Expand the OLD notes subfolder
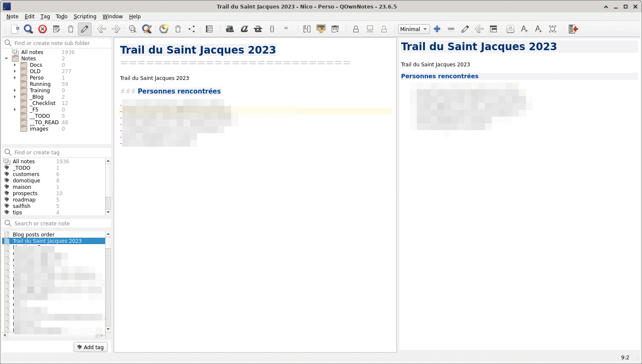Screen dimensions: 642x364 pyautogui.click(x=15, y=71)
